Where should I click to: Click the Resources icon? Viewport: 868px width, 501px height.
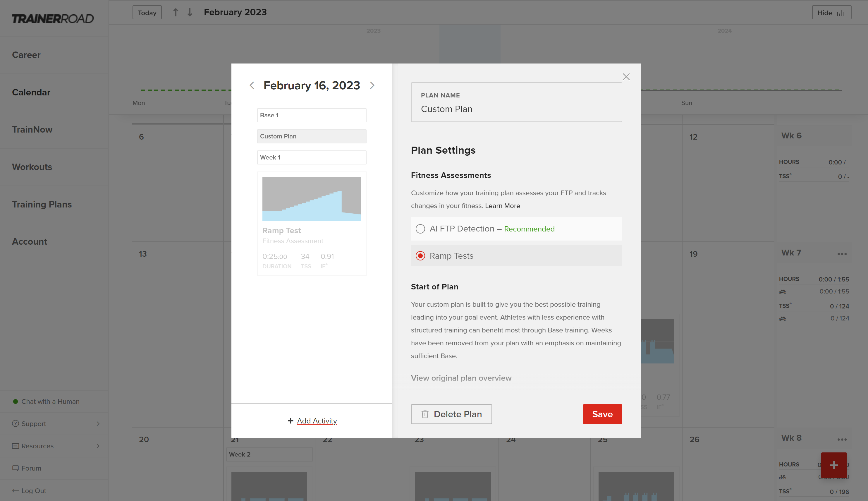point(16,446)
